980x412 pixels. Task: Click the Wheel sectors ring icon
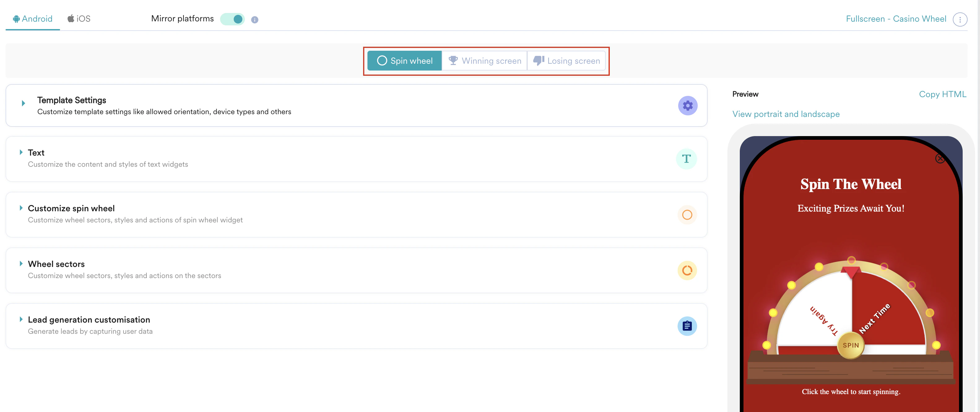pyautogui.click(x=687, y=270)
